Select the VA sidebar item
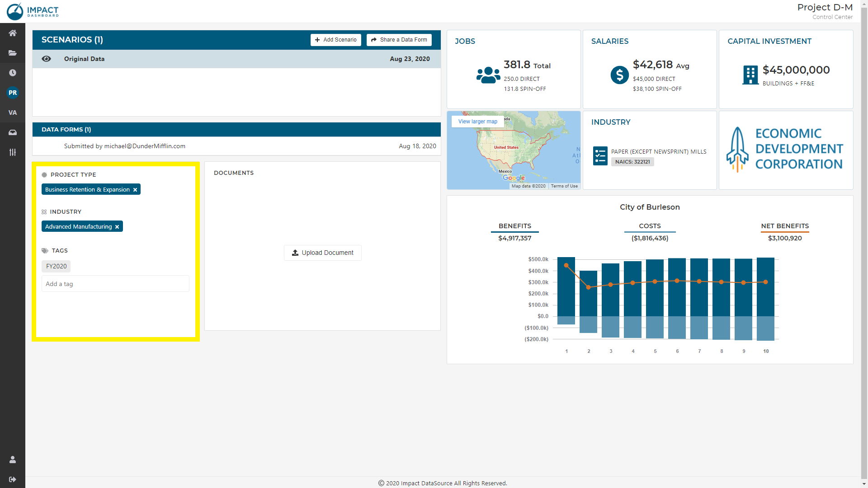The image size is (868, 488). click(13, 113)
